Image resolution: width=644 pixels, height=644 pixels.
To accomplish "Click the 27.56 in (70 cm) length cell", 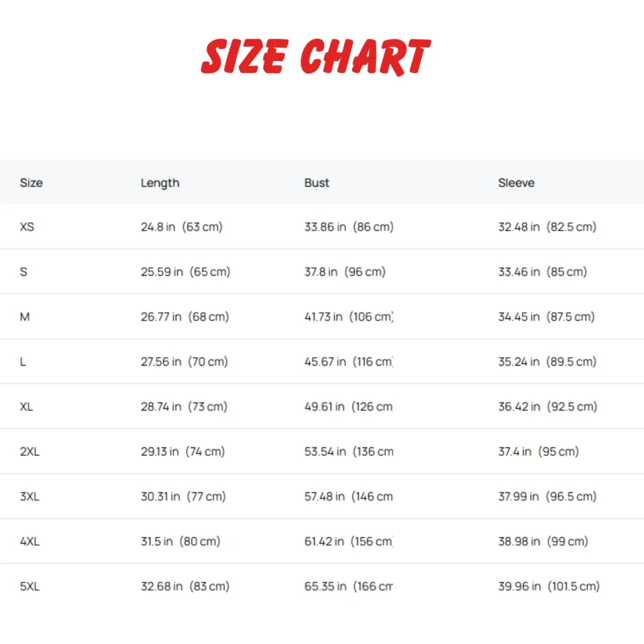I will [184, 362].
